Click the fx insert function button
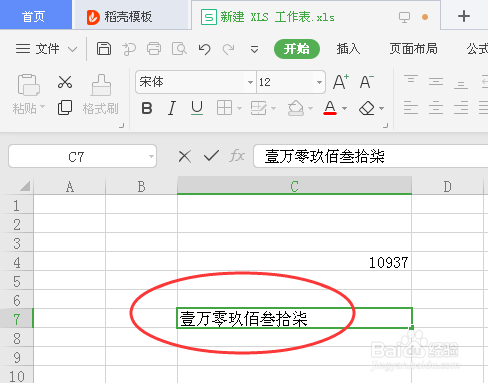 (237, 156)
